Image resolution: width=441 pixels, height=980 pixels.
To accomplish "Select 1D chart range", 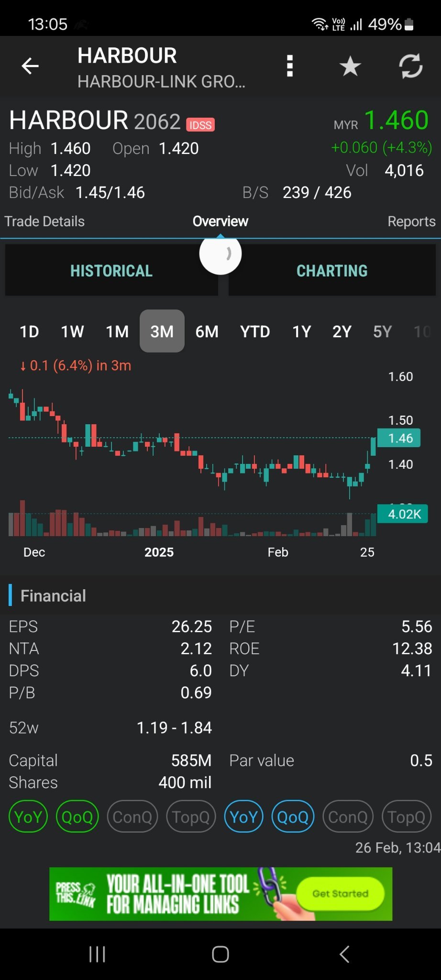I will tap(29, 331).
